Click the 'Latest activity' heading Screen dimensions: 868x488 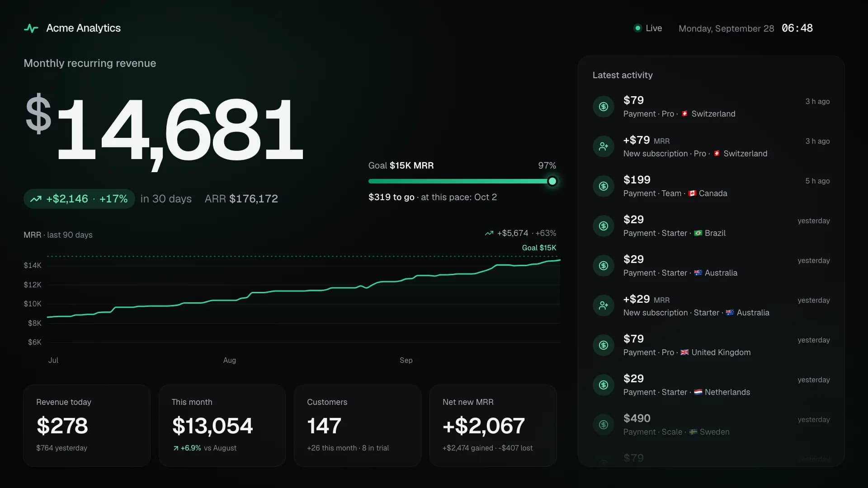(623, 75)
